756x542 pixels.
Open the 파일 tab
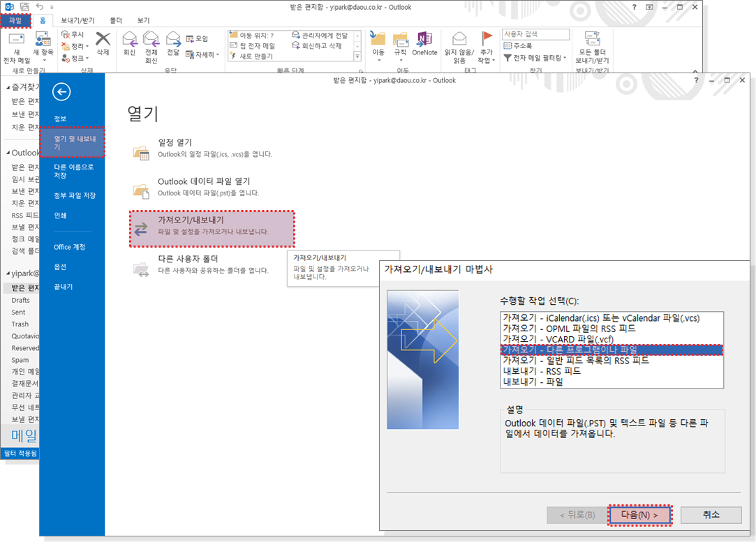(x=15, y=21)
